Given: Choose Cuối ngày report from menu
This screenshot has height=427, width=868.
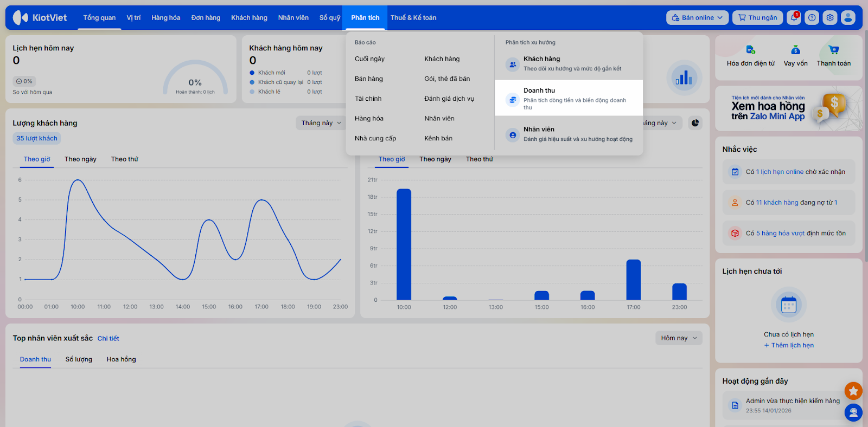Looking at the screenshot, I should coord(369,59).
